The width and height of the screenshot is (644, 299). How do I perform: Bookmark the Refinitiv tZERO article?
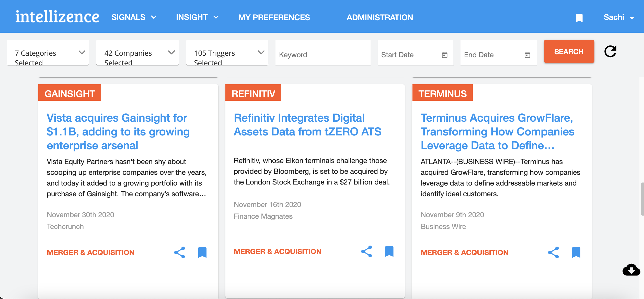click(x=389, y=251)
